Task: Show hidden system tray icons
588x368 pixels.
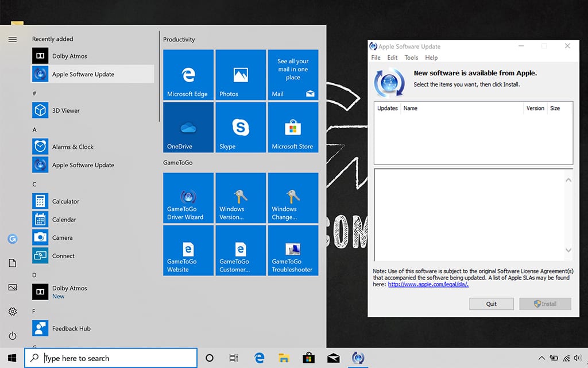Action: (541, 358)
